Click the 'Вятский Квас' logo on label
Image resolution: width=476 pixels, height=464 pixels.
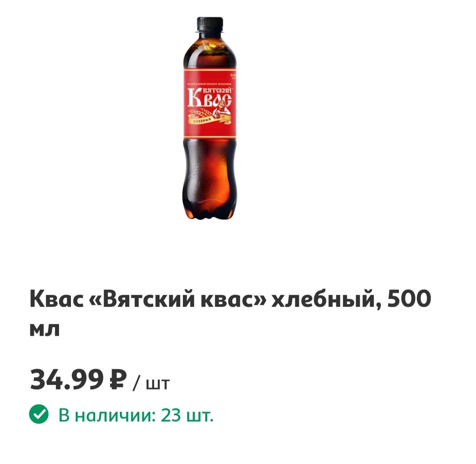210,97
